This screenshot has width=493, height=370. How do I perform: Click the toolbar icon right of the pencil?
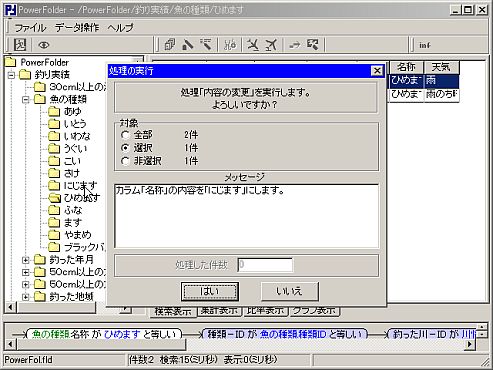coord(207,45)
